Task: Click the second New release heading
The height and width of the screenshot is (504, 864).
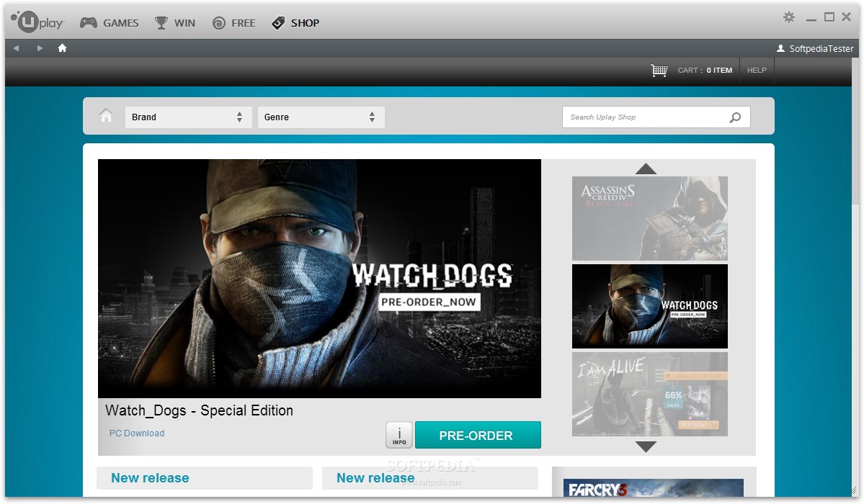Action: (x=375, y=478)
